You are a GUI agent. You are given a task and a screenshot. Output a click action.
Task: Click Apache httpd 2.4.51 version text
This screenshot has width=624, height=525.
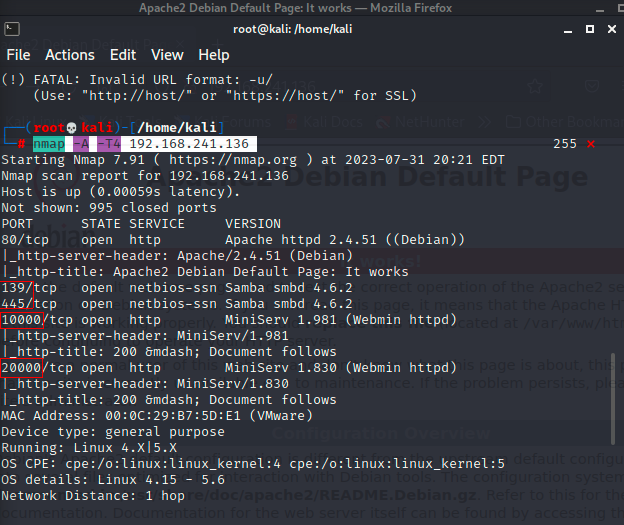(x=345, y=240)
